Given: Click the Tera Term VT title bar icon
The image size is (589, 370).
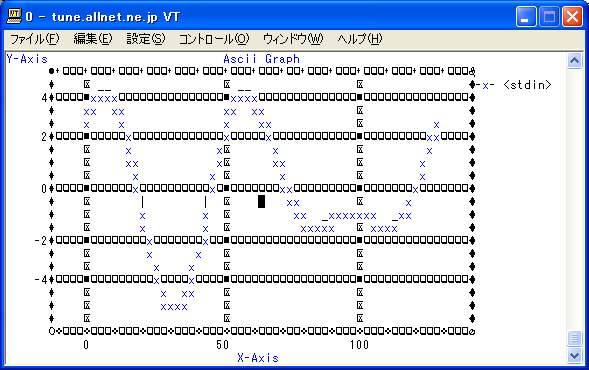Looking at the screenshot, I should [x=14, y=16].
